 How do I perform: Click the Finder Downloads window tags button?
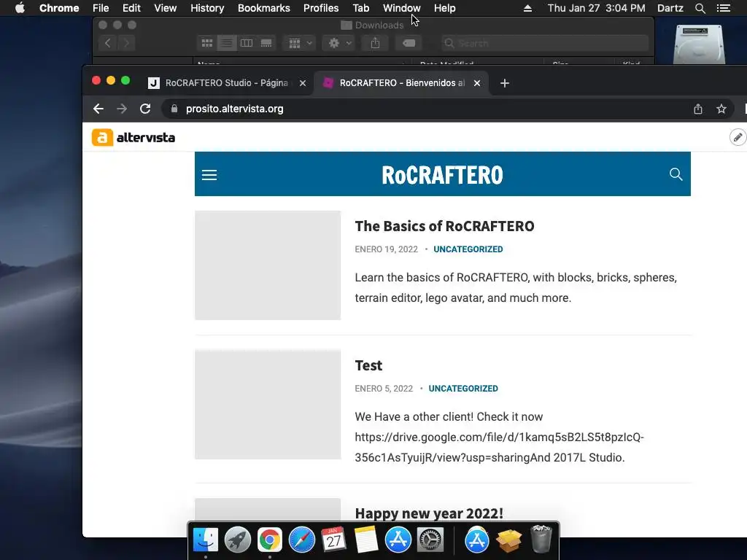click(409, 43)
